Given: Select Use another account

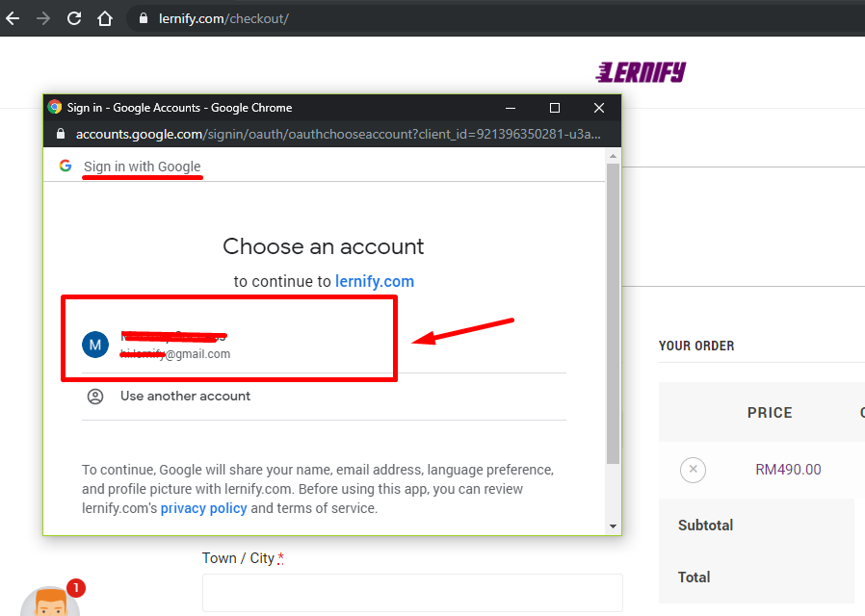Looking at the screenshot, I should tap(324, 397).
